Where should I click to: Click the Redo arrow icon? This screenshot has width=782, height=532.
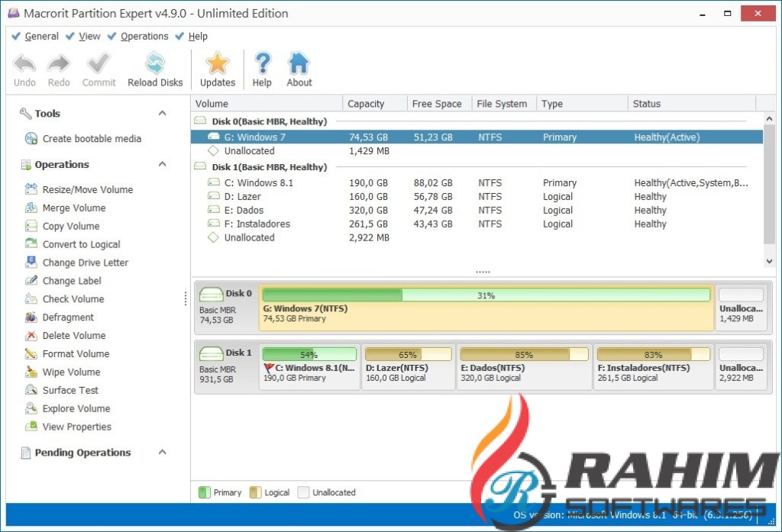pos(58,64)
